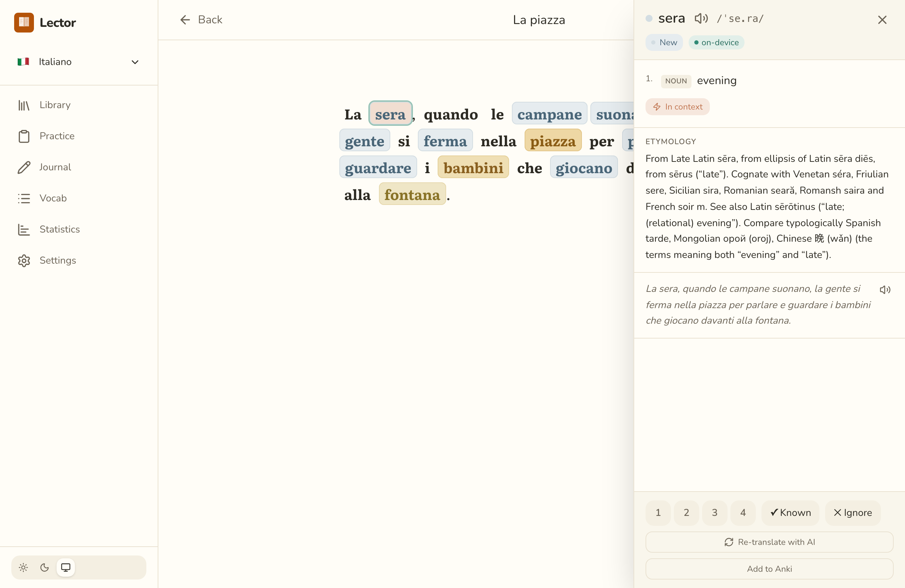Viewport: 905px width, 588px height.
Task: Select system theme monitor icon
Action: pyautogui.click(x=66, y=568)
